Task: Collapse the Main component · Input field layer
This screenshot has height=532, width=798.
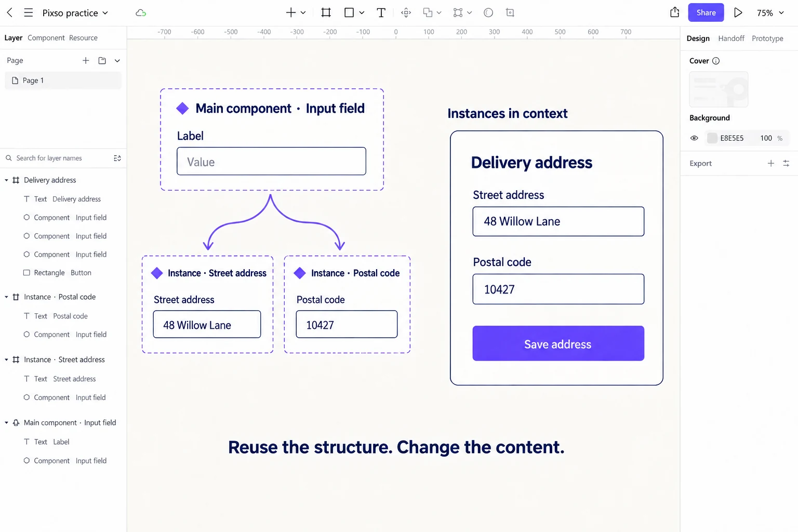Action: (6, 423)
